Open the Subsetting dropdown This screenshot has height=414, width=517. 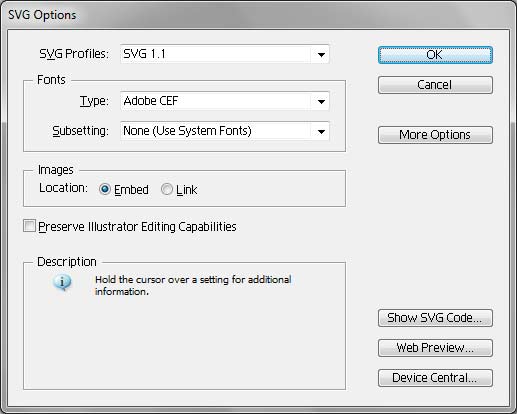click(x=225, y=131)
